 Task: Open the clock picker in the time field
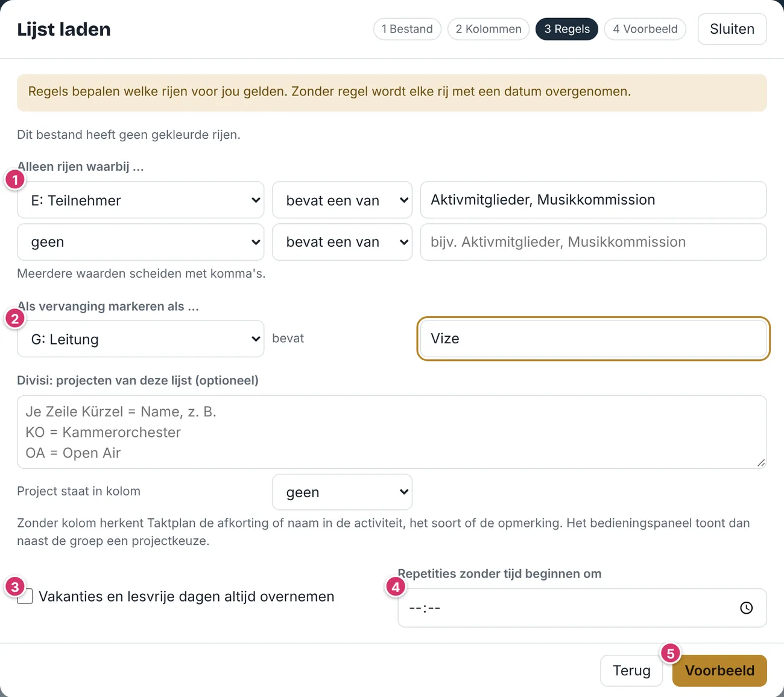tap(746, 608)
